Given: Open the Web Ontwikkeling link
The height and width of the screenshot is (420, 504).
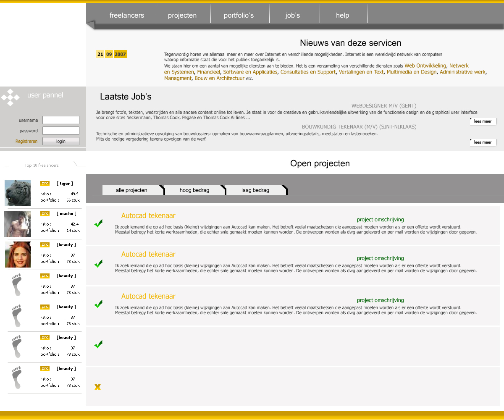Looking at the screenshot, I should pyautogui.click(x=425, y=66).
